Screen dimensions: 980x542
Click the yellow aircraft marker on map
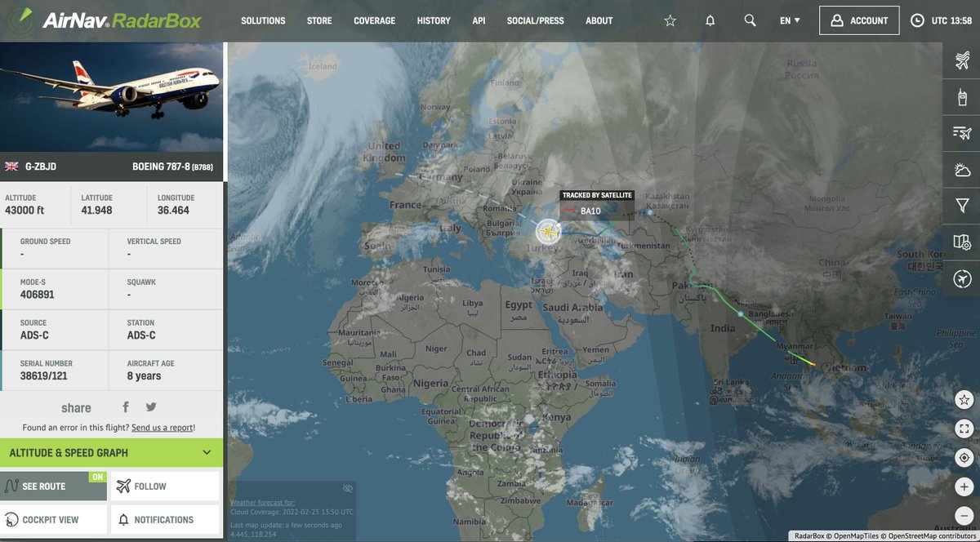click(x=549, y=232)
